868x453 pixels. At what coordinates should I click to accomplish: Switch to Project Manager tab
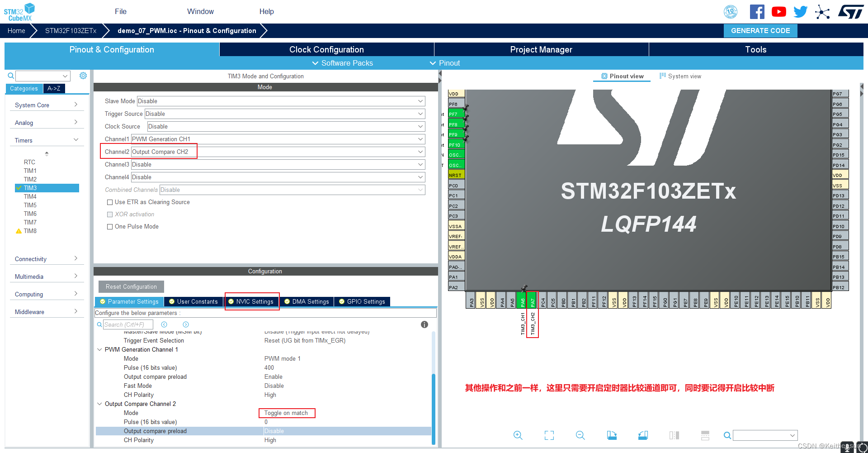point(541,49)
